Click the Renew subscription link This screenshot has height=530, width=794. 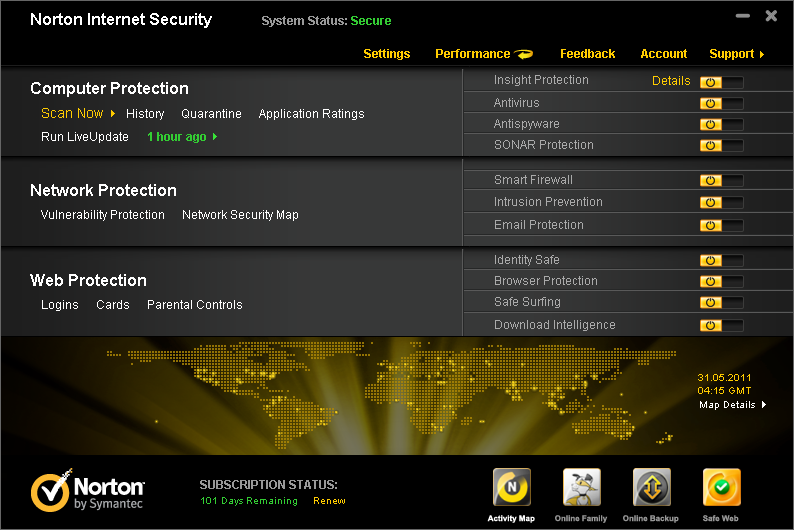pos(329,501)
